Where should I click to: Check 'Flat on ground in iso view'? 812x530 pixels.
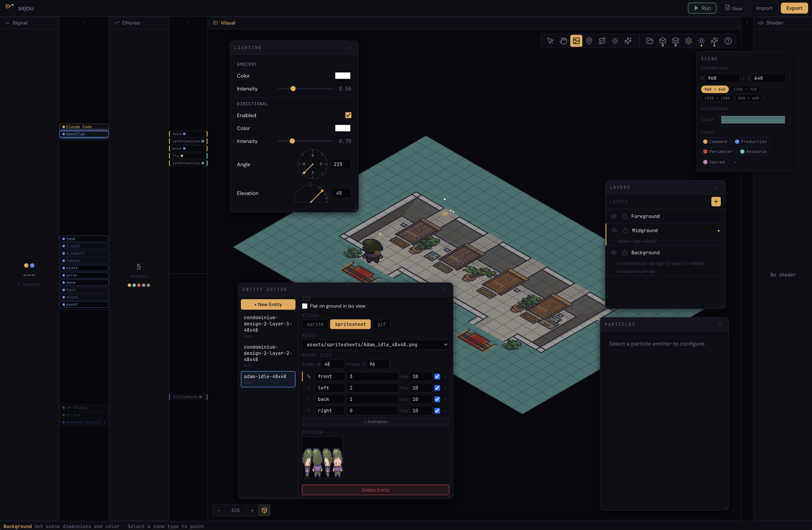305,306
